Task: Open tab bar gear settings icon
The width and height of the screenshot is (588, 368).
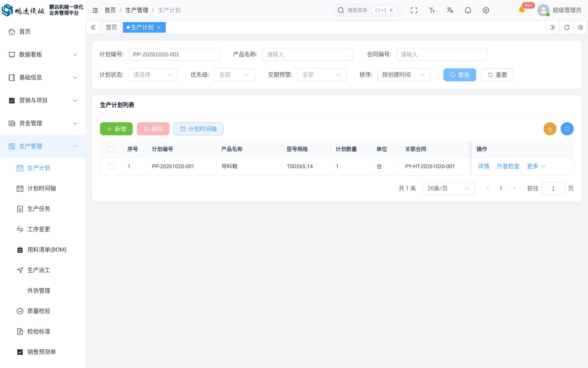Action: (581, 28)
